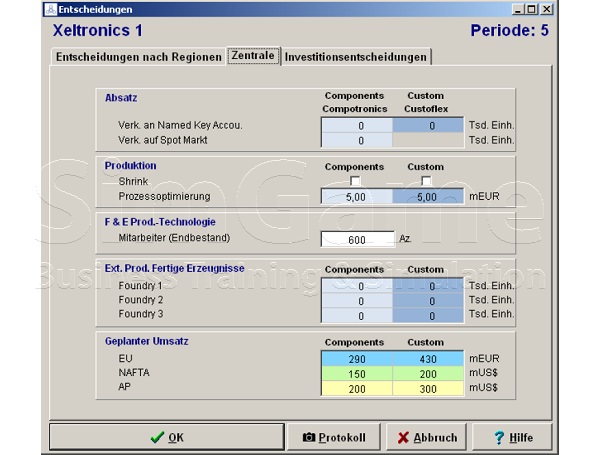This screenshot has height=455, width=600.
Task: Click Foundry 3 Components quantity field
Action: click(x=357, y=316)
